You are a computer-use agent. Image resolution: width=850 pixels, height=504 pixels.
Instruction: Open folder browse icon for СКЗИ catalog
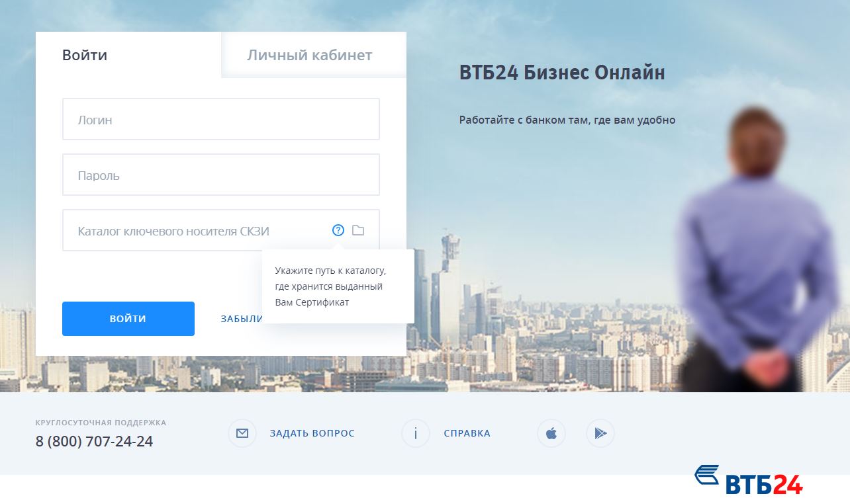(358, 230)
